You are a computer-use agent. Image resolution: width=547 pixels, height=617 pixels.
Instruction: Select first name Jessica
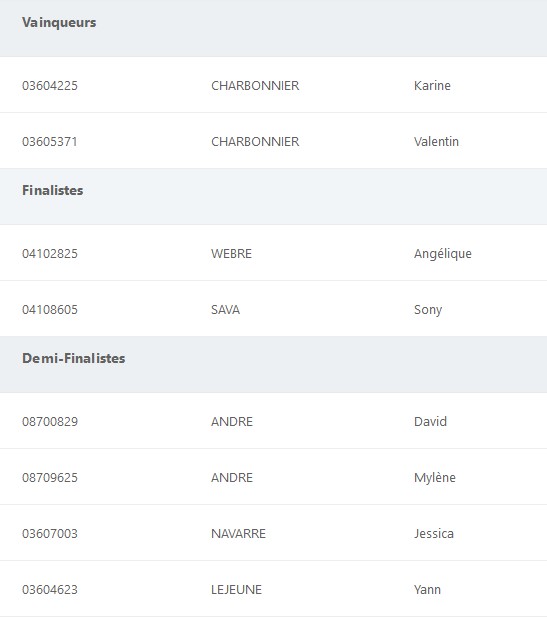click(x=434, y=534)
